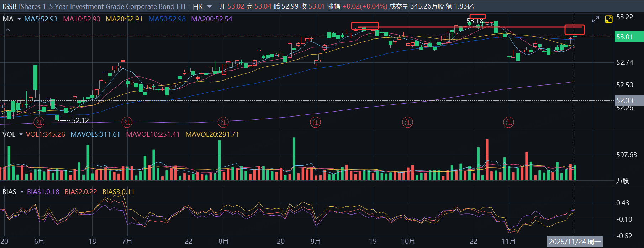This screenshot has height=248, width=644.
Task: Click the gray 52.33 crosshair price tag
Action: (629, 100)
